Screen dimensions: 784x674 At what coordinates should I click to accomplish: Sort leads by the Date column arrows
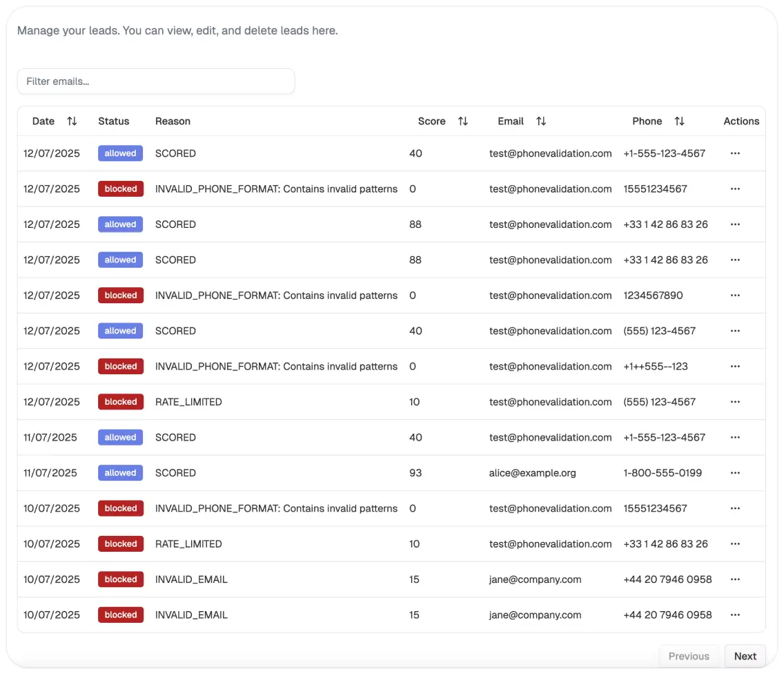click(72, 121)
